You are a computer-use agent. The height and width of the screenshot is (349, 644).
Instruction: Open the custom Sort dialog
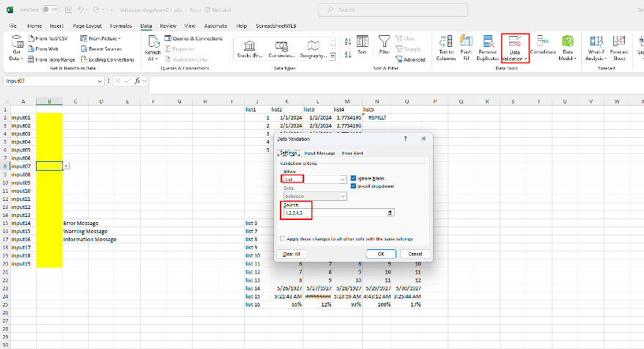point(362,45)
